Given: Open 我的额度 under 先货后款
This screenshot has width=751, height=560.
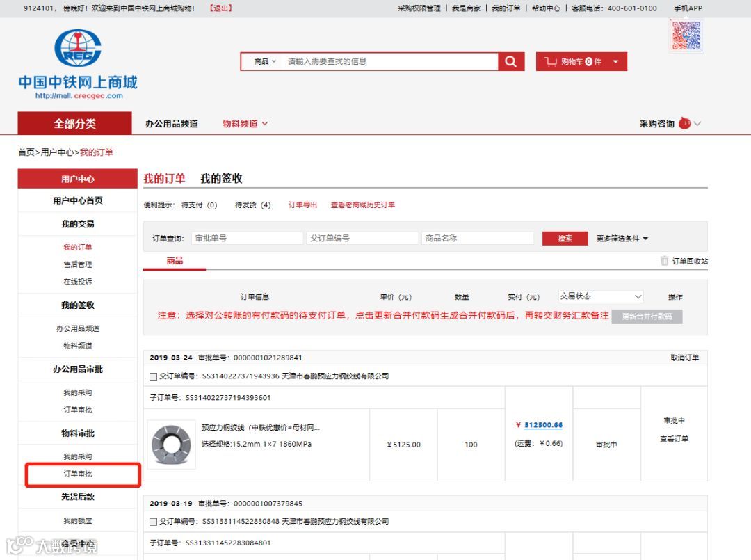Looking at the screenshot, I should 78,521.
